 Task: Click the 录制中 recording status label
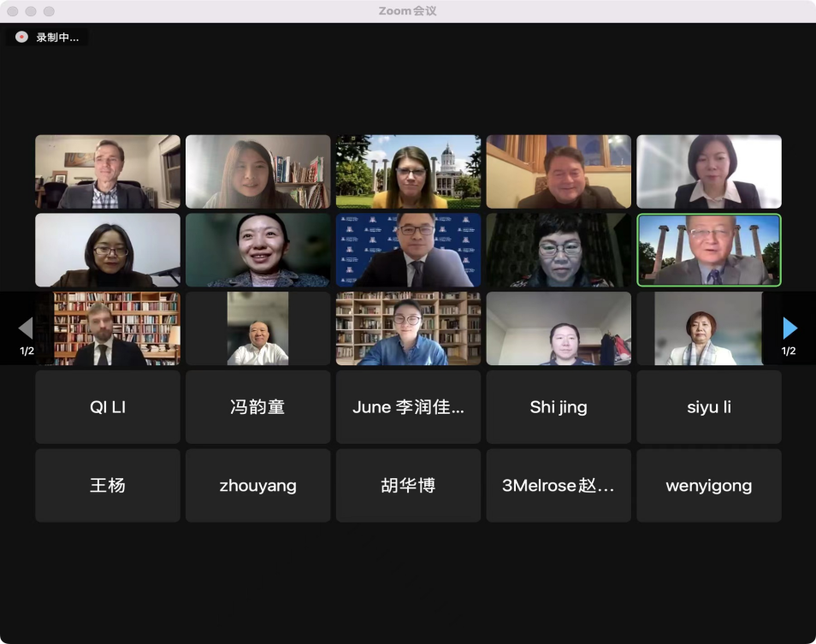57,38
